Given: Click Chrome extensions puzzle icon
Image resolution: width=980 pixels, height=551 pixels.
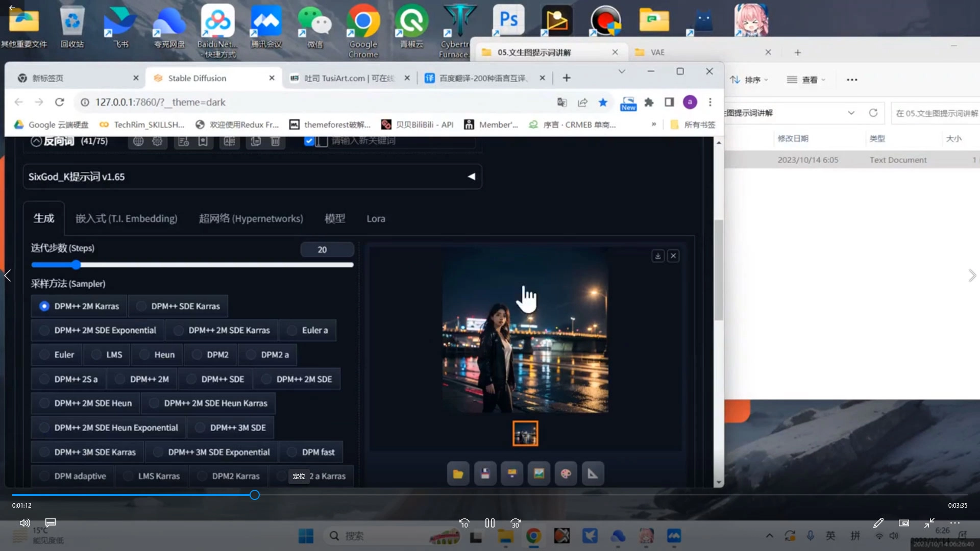Looking at the screenshot, I should click(x=649, y=102).
